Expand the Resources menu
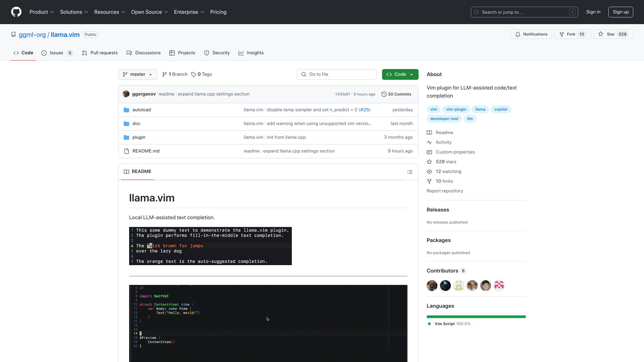 tap(110, 12)
